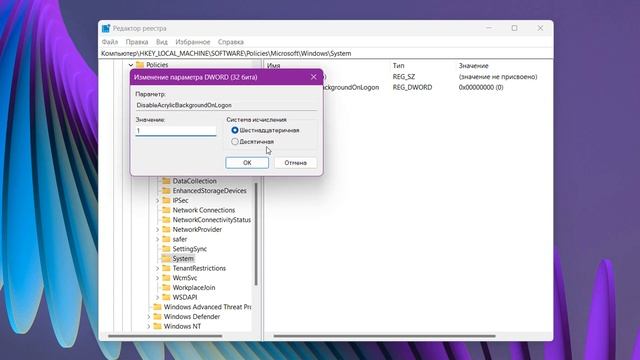Click the TenantRestrictions folder icon

166,268
